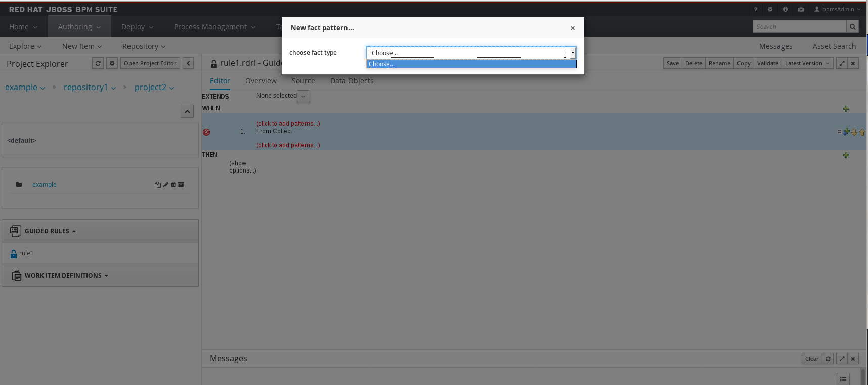Open the Authoring menu

coord(79,27)
